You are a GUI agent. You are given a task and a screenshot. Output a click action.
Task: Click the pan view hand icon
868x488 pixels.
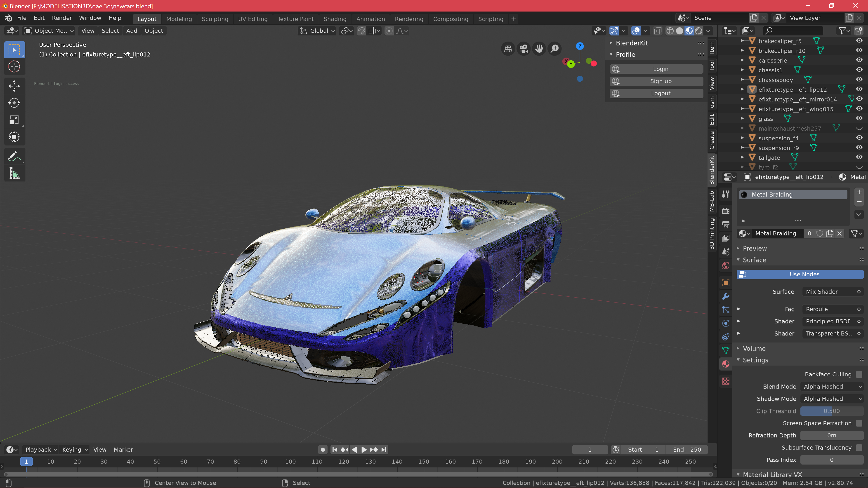539,49
